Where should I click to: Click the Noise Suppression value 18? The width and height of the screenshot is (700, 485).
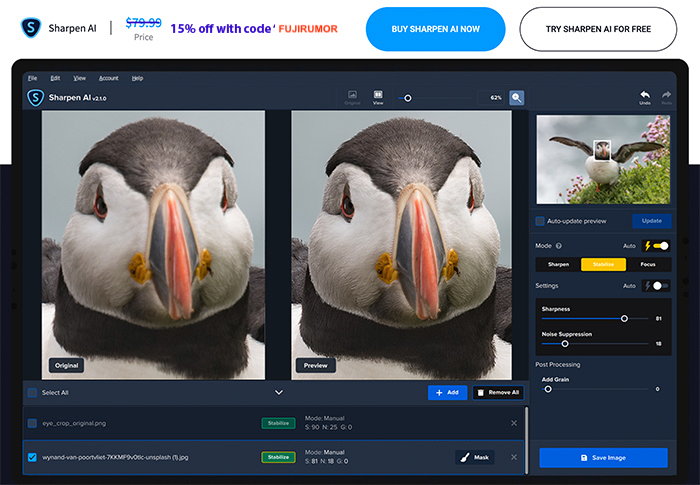(658, 343)
